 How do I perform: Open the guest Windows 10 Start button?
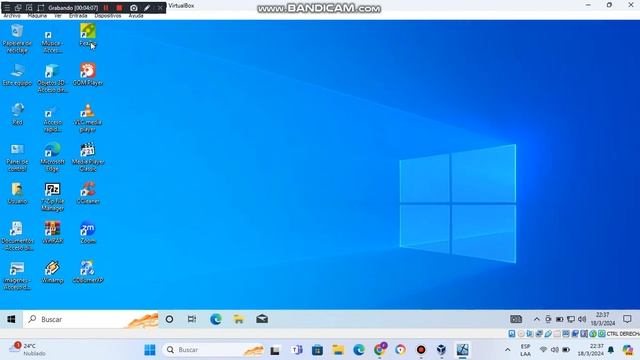pos(11,319)
